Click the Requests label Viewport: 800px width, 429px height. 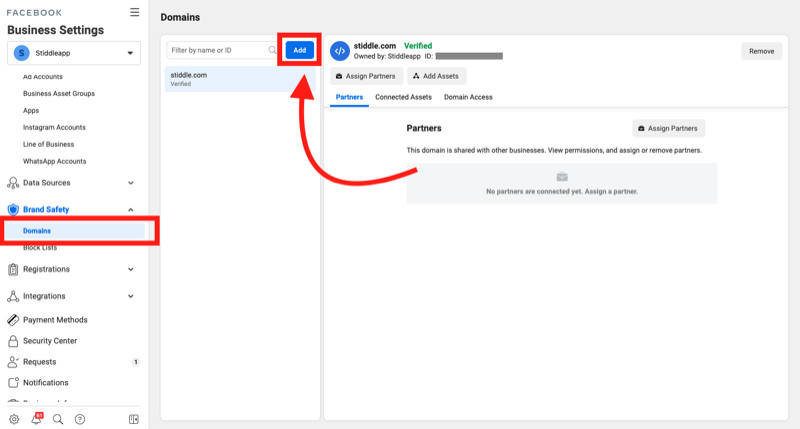(x=39, y=362)
